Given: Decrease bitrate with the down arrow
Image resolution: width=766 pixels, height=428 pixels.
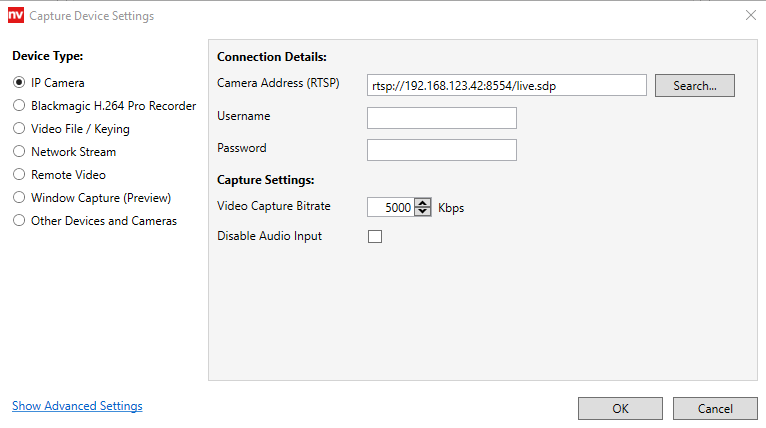Looking at the screenshot, I should pyautogui.click(x=421, y=213).
